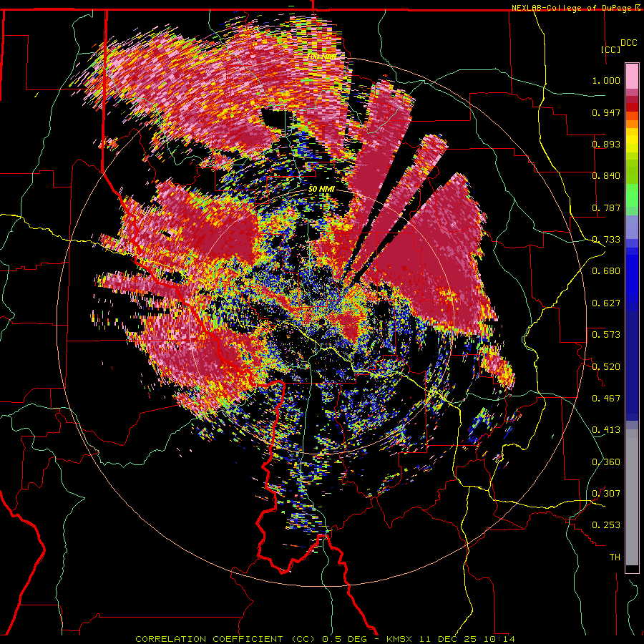Click the DCC label above the legend
Viewport: 644px width, 644px height.
point(628,43)
